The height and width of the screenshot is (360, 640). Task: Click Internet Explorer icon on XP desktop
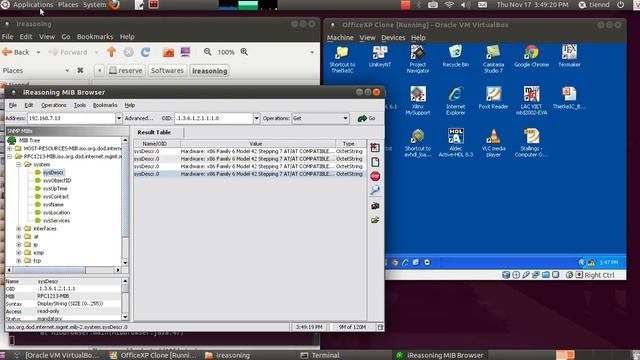(455, 101)
